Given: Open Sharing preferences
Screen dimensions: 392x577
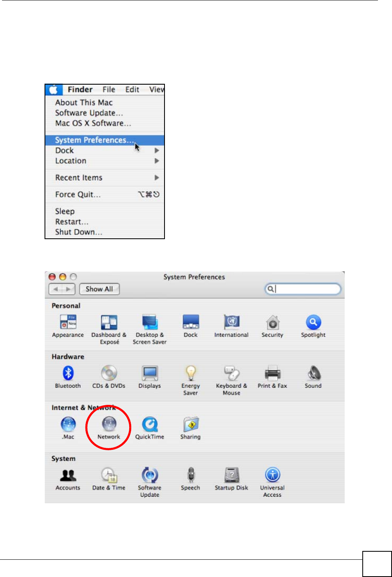Looking at the screenshot, I should (191, 428).
